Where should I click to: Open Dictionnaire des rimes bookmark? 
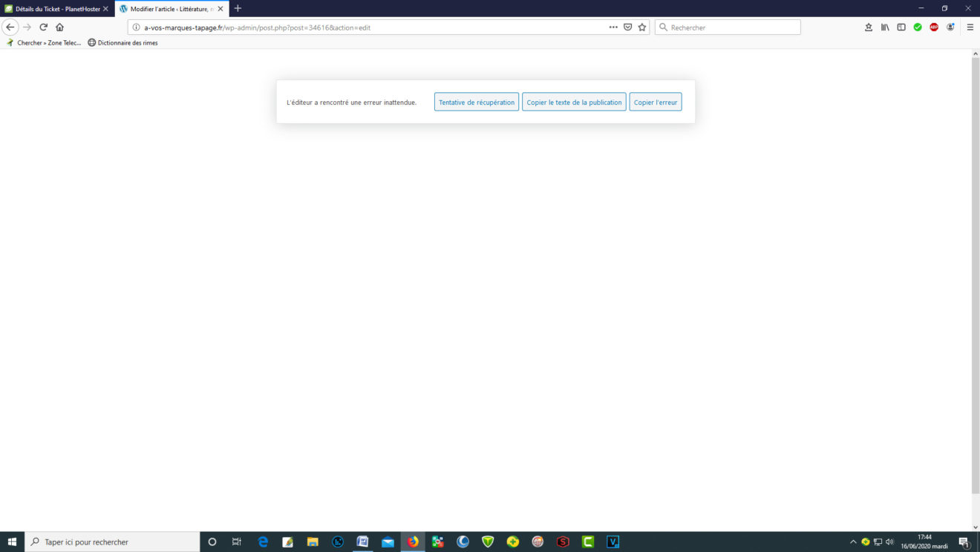coord(122,42)
